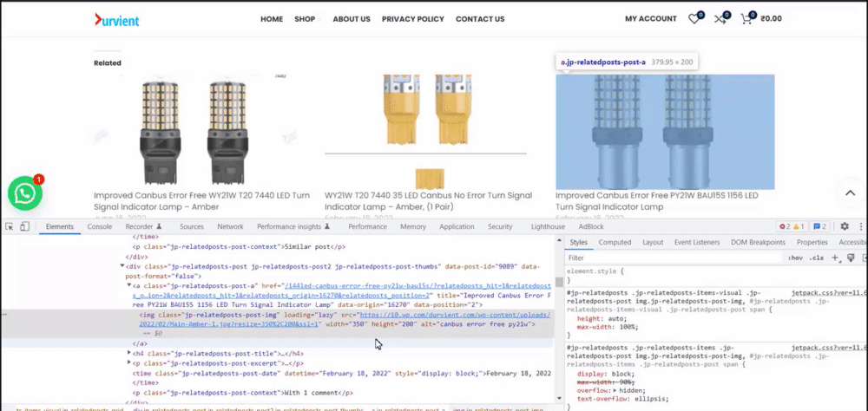Image resolution: width=868 pixels, height=411 pixels.
Task: Open the floating WhatsApp chat button
Action: pos(25,193)
